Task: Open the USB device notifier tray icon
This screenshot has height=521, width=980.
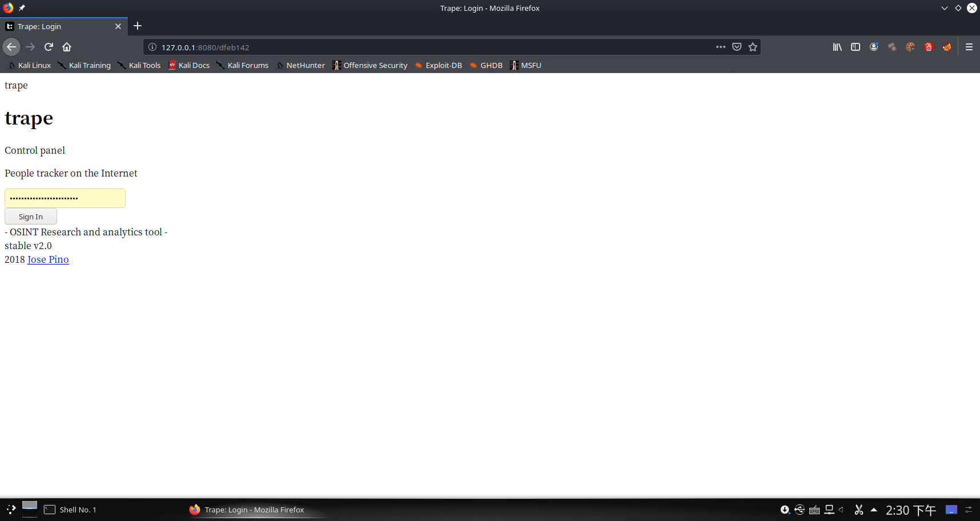Action: pyautogui.click(x=800, y=510)
